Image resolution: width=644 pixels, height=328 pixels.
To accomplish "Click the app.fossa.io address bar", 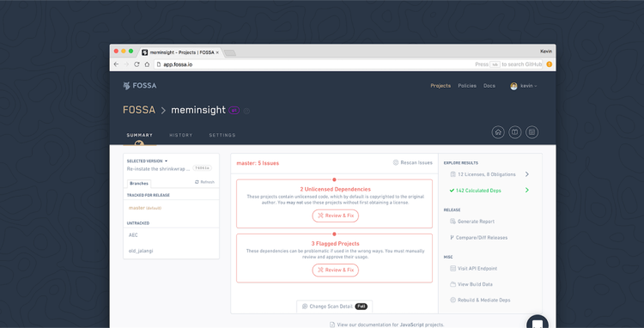I will click(349, 64).
